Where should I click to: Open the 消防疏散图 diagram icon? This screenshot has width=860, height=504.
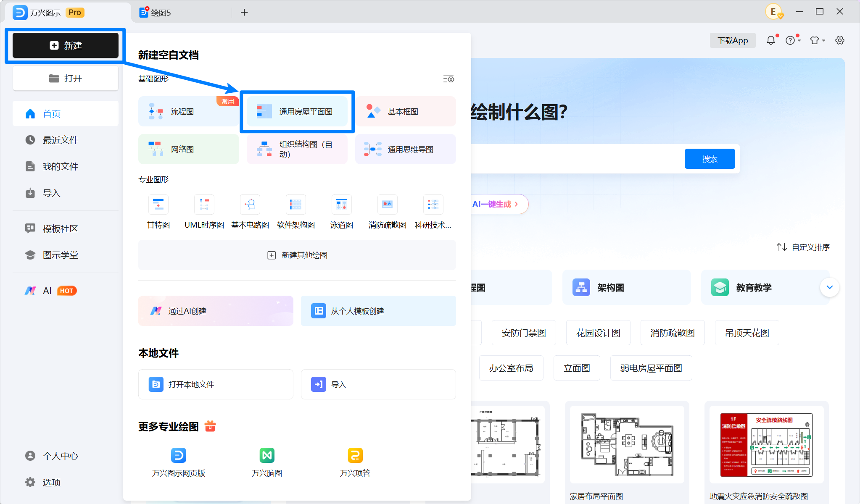click(x=388, y=205)
